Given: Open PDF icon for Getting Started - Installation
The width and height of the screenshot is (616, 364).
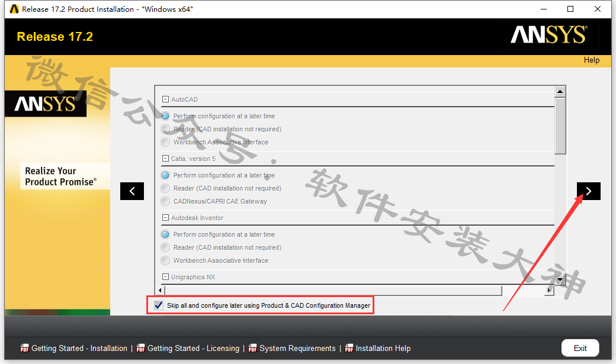Looking at the screenshot, I should coord(24,348).
